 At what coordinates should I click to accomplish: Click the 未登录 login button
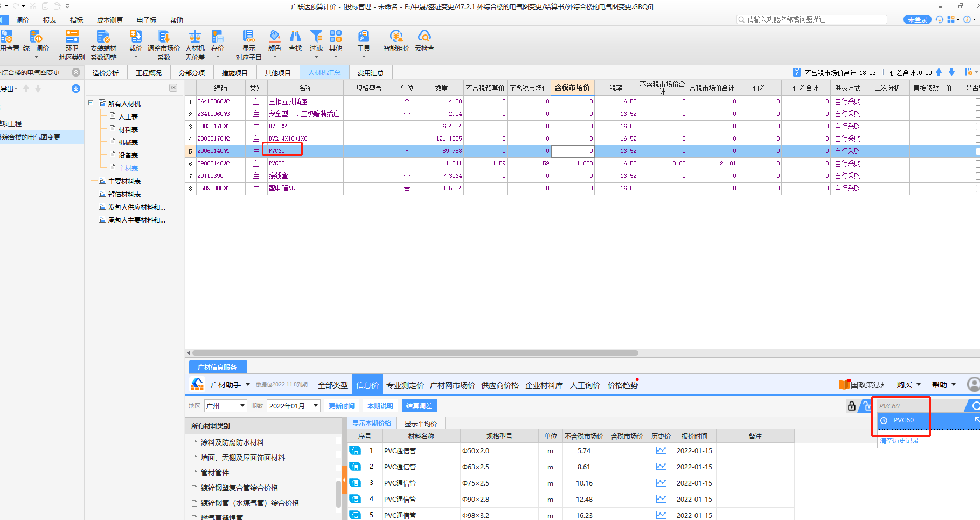point(917,19)
